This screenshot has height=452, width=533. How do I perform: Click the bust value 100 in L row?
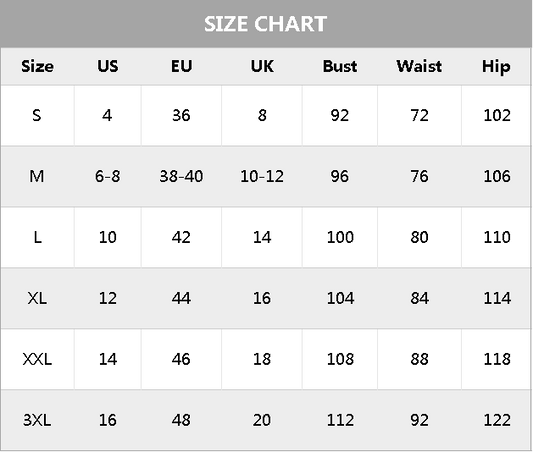point(340,237)
